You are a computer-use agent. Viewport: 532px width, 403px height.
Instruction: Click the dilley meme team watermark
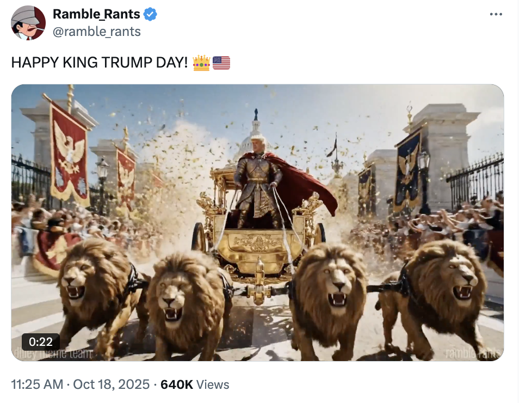point(52,353)
